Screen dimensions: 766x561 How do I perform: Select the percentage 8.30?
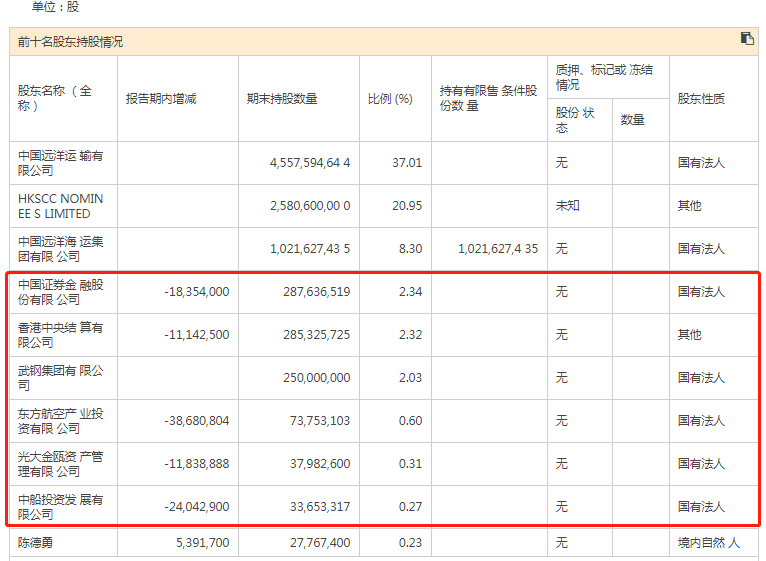(410, 249)
